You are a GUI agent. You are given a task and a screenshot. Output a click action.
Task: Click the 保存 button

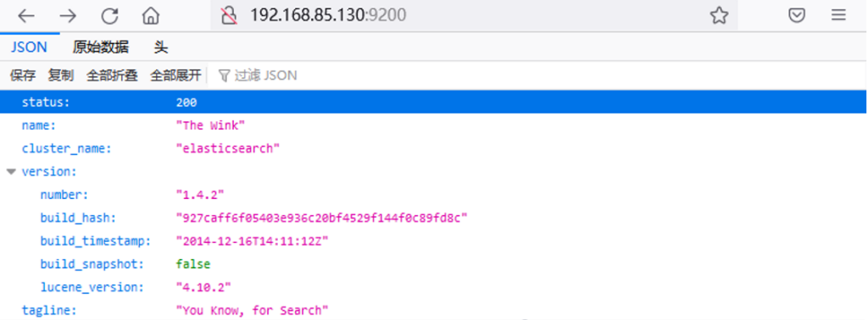[x=23, y=75]
